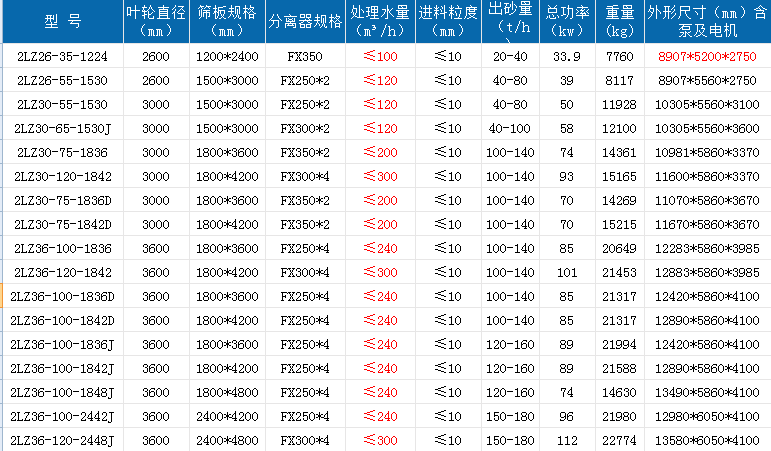This screenshot has height=451, width=771.
Task: Click red water volume cell ≤100
Action: tap(381, 56)
